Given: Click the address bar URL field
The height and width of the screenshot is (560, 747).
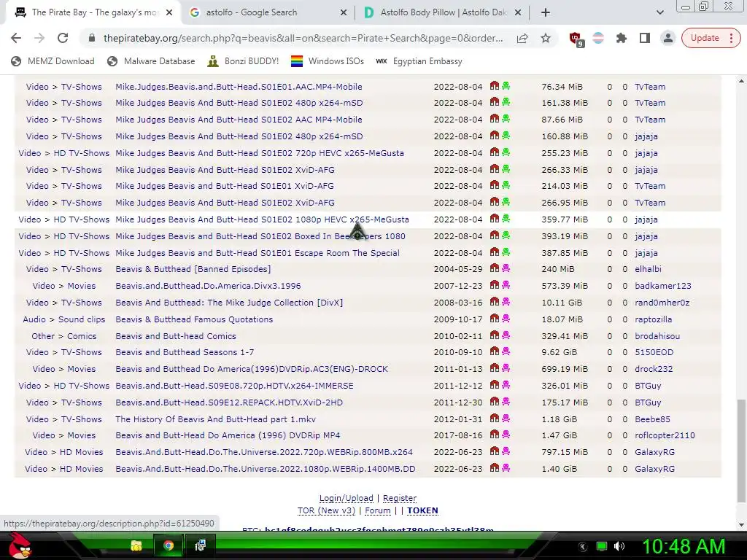Looking at the screenshot, I should [x=303, y=38].
